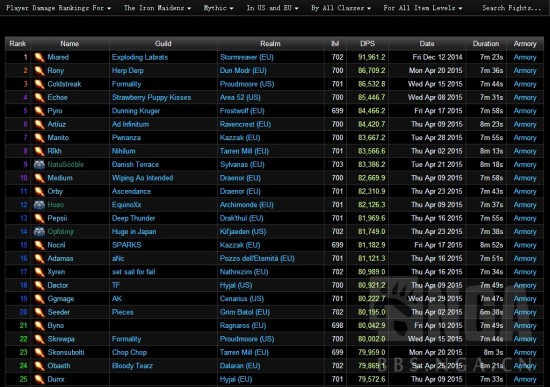
Task: Click the class icon next to NatuBööble
Action: point(39,165)
